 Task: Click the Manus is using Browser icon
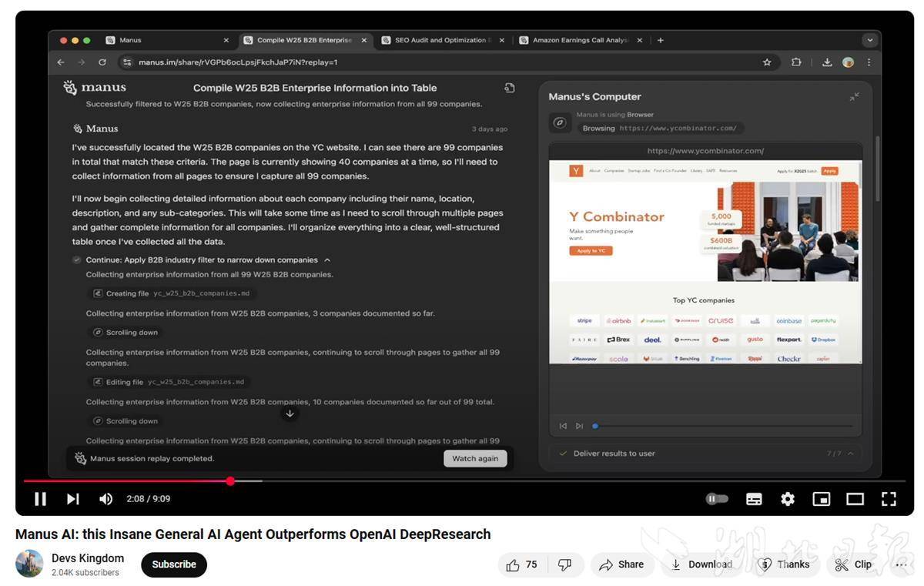[560, 122]
